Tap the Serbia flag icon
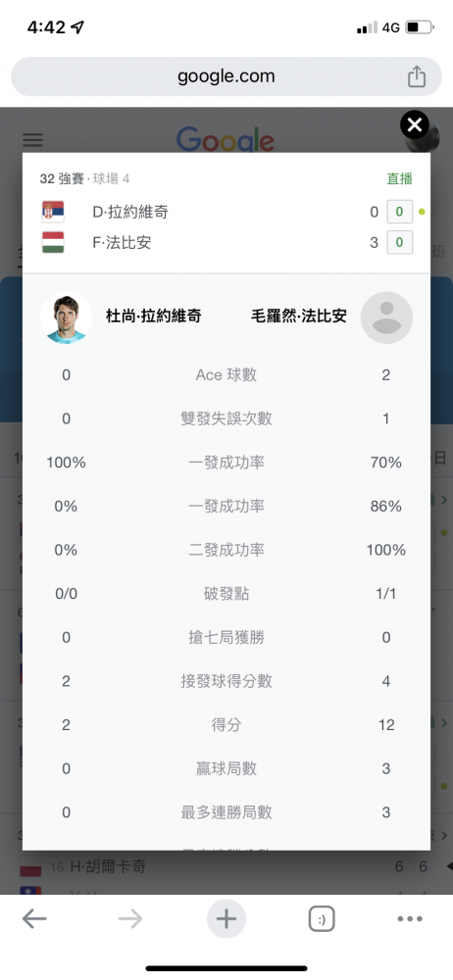 click(x=53, y=212)
